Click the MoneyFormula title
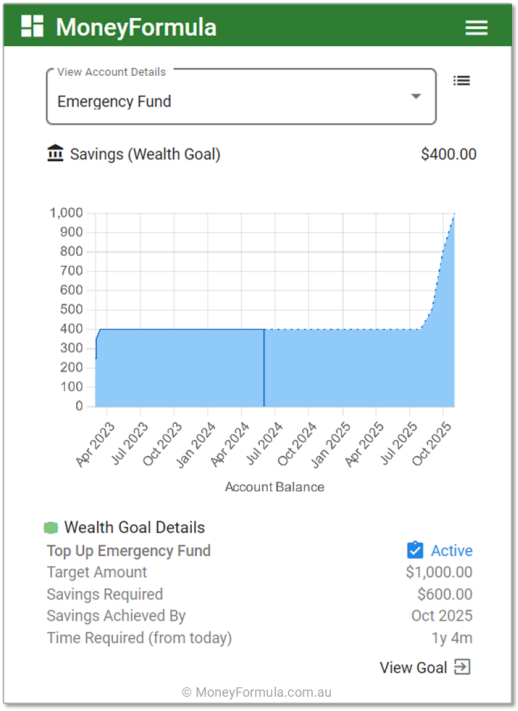Image resolution: width=518 pixels, height=711 pixels. coord(136,27)
